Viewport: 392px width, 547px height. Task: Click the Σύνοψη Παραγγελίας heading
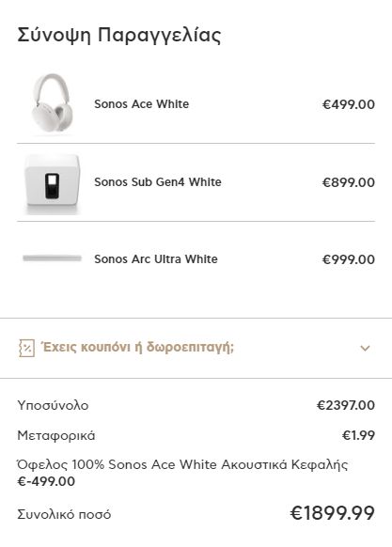click(x=119, y=35)
